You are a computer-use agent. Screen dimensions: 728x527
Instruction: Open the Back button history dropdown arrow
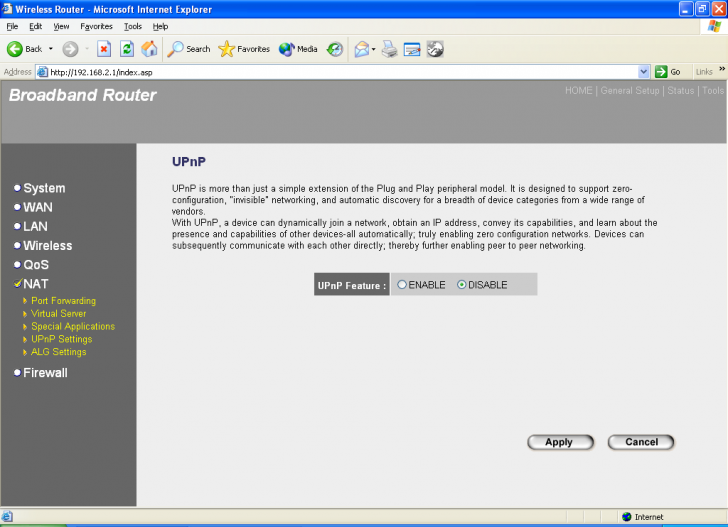[51, 49]
